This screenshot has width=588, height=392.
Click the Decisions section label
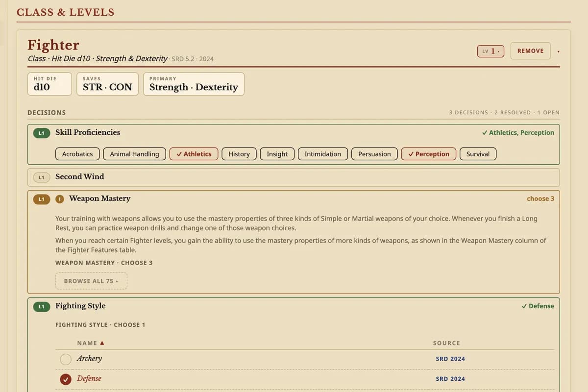click(x=47, y=113)
